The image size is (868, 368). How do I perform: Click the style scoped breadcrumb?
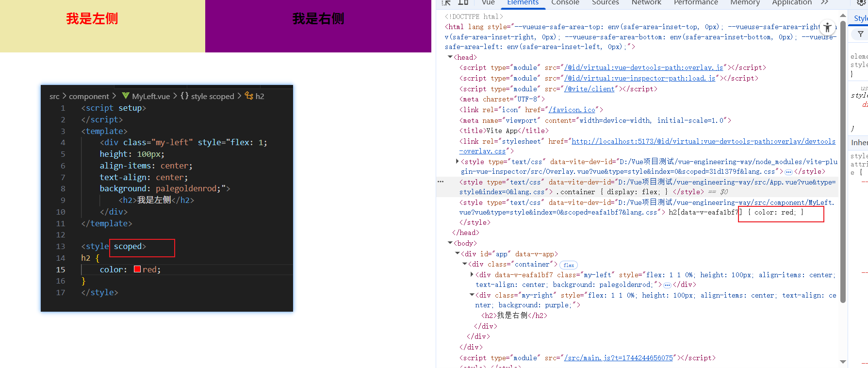click(213, 96)
